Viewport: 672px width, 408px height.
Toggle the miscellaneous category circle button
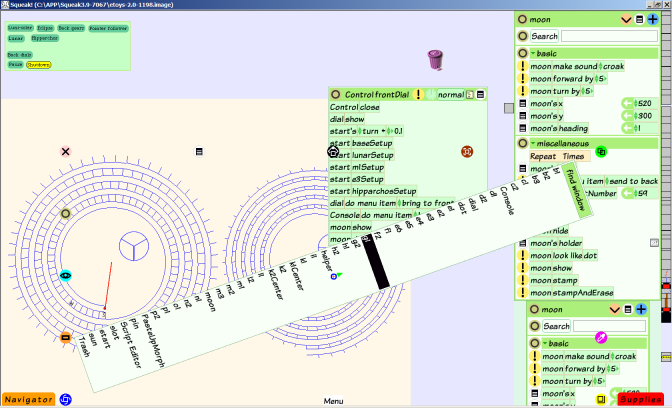tap(522, 143)
